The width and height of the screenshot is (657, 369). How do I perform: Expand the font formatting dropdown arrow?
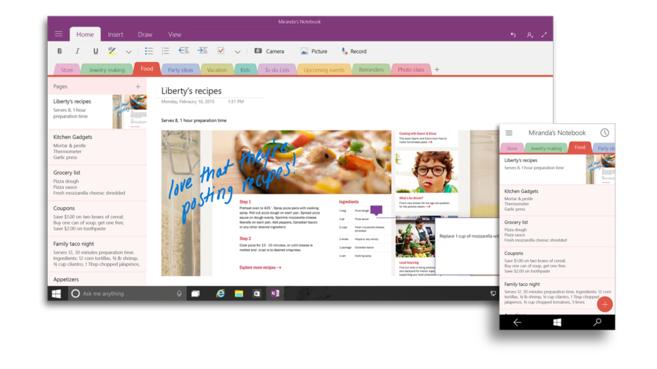tap(129, 52)
